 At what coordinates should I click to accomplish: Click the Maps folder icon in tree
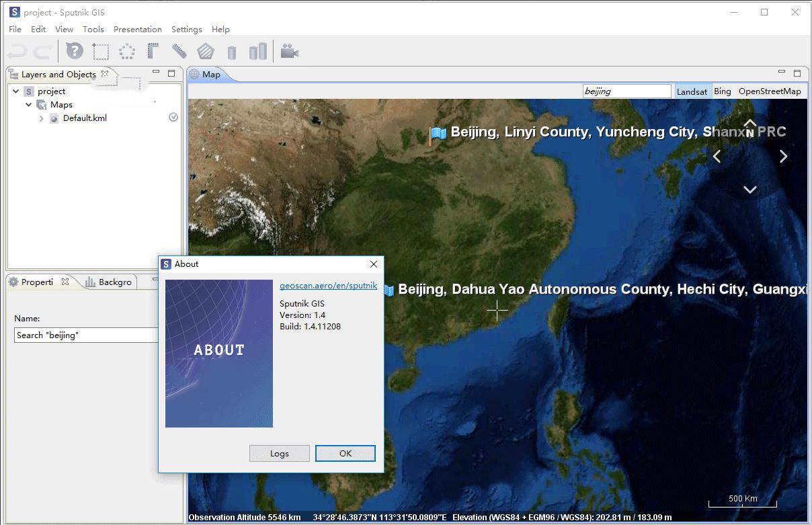pyautogui.click(x=41, y=105)
